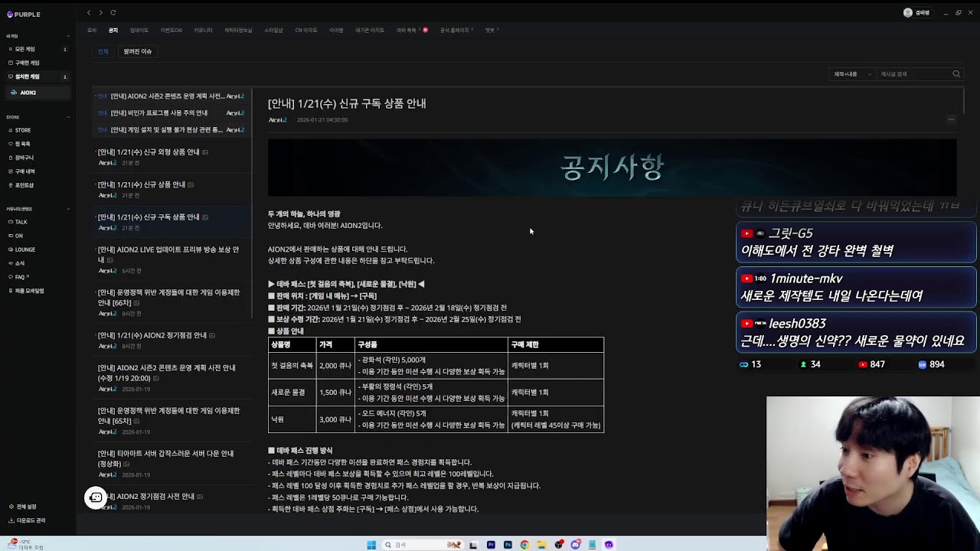
Task: Select the 전체 filter button
Action: [x=103, y=51]
